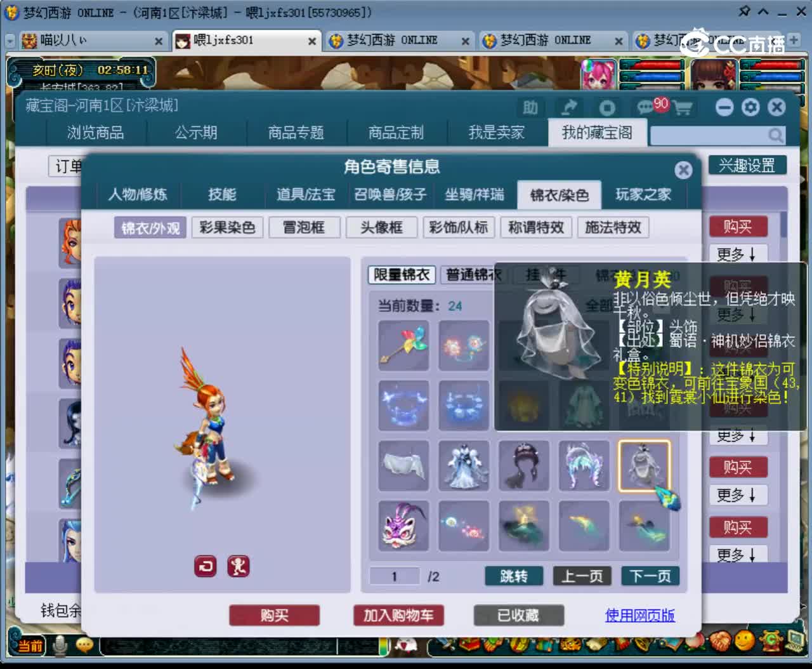Click the share arrow icon
The image size is (812, 669).
click(569, 107)
